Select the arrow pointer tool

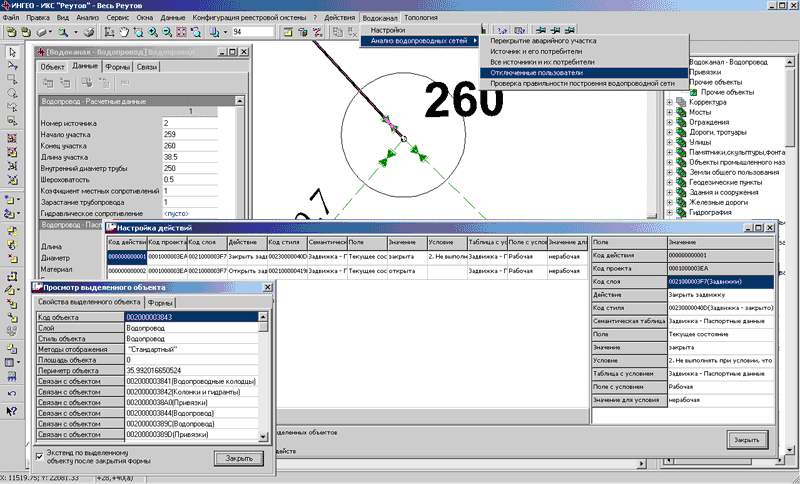click(11, 51)
